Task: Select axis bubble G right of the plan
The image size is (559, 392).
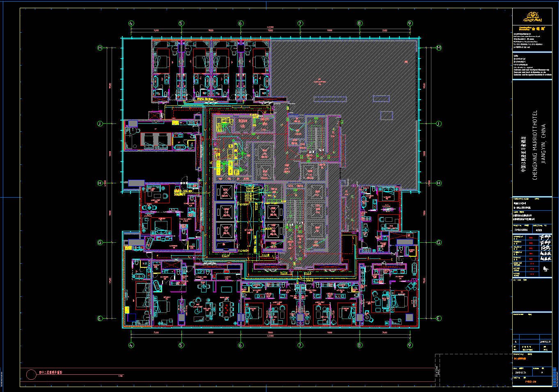Action: [x=439, y=242]
